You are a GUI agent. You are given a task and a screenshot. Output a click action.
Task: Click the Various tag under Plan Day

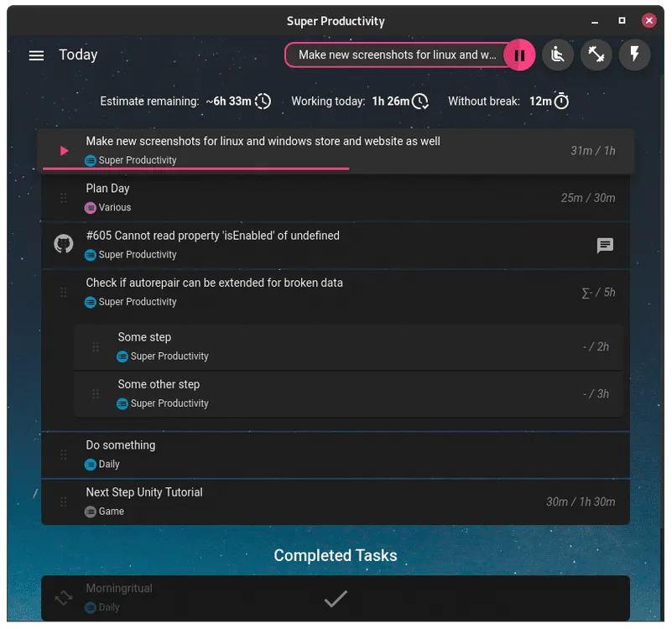(x=108, y=207)
